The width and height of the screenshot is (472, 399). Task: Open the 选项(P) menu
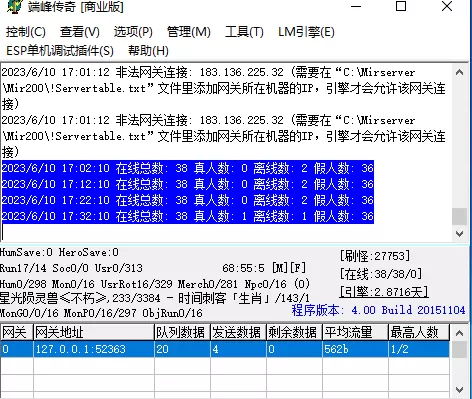pos(133,32)
